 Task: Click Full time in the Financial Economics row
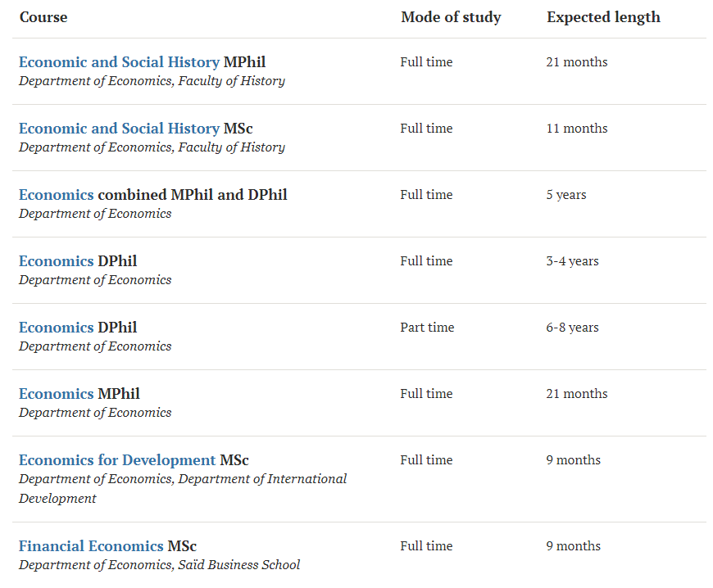[426, 545]
